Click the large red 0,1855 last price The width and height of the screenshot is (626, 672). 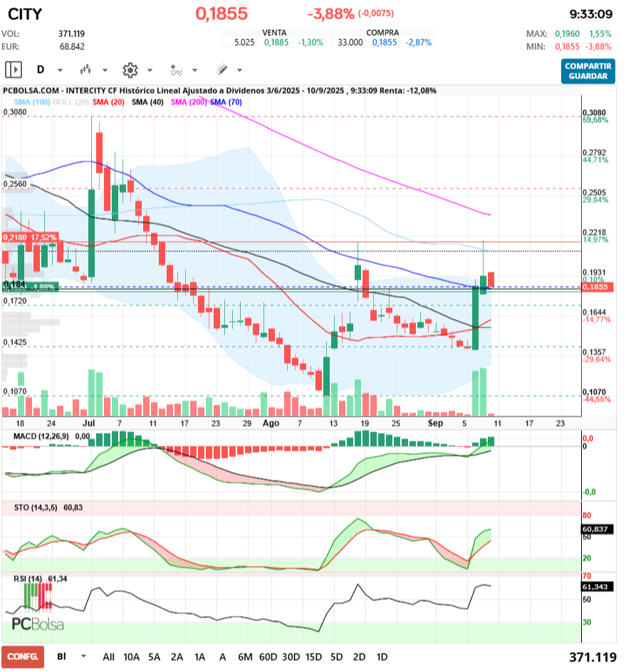[x=221, y=14]
